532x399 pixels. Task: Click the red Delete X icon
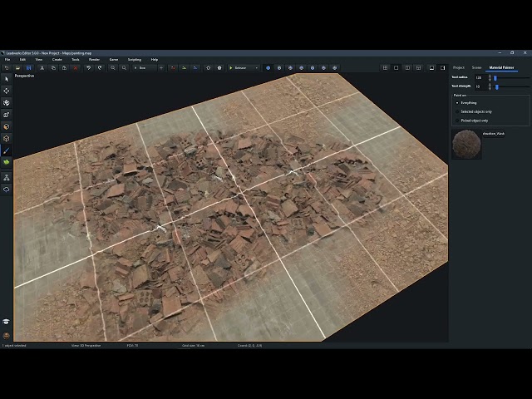[76, 68]
